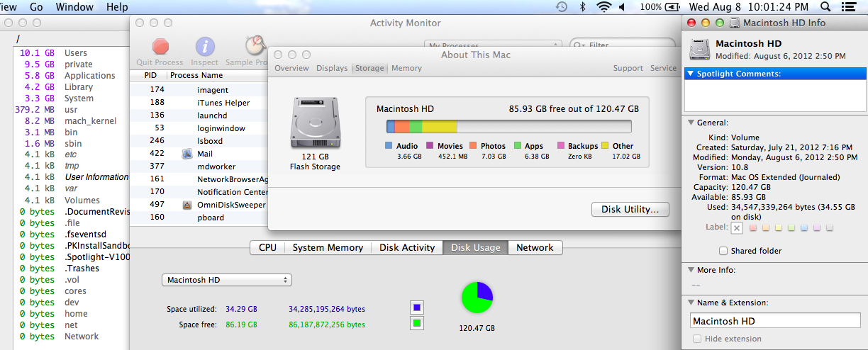Sort by the PID column header
This screenshot has width=868, height=350.
click(149, 75)
